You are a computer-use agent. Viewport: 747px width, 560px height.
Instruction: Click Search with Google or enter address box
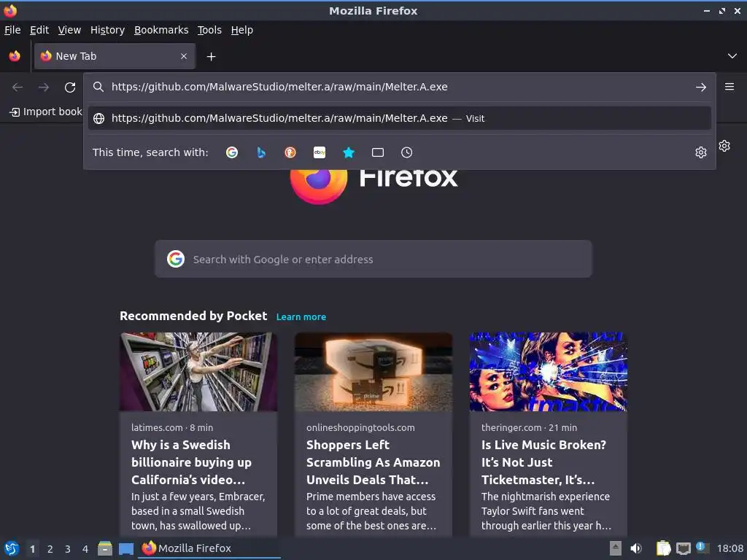point(373,259)
